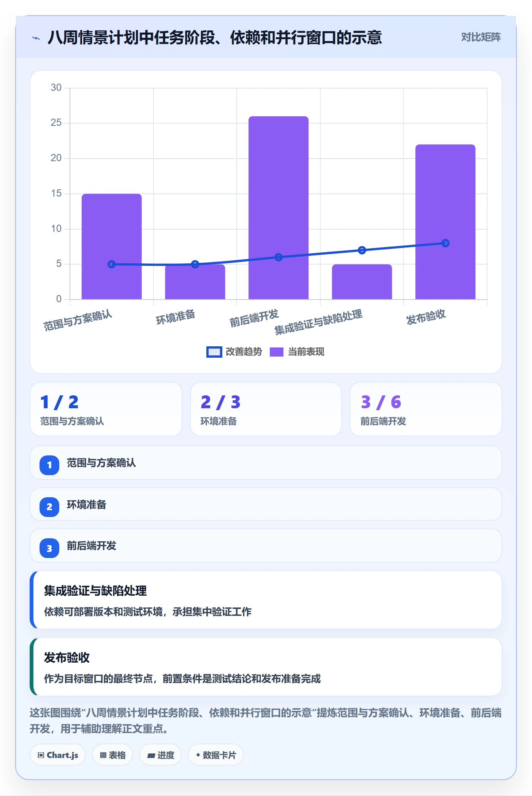Select list row 前后端开发
Image resolution: width=532 pixels, height=796 pixels.
point(266,546)
